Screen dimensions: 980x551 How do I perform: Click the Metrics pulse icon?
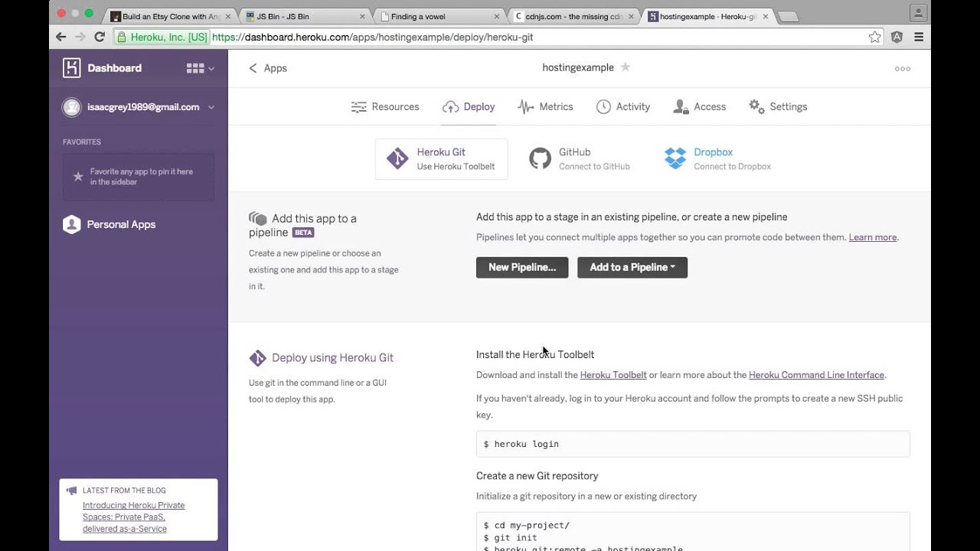coord(526,107)
